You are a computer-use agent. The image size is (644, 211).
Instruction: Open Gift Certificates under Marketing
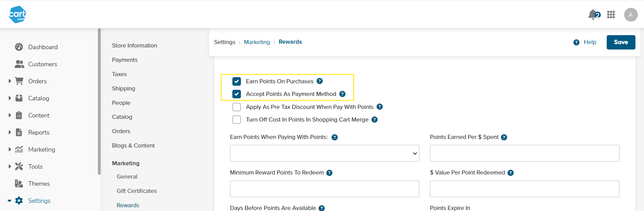(x=137, y=191)
